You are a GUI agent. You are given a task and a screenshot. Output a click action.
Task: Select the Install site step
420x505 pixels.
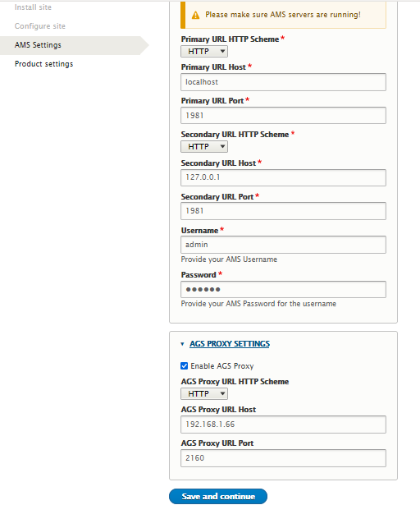pyautogui.click(x=33, y=7)
